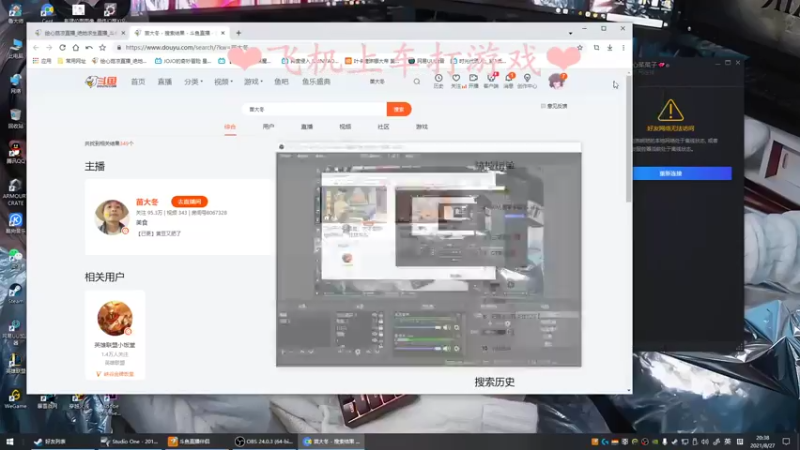Switch to the 游戏 results tab
This screenshot has height=450, width=800.
[x=421, y=127]
